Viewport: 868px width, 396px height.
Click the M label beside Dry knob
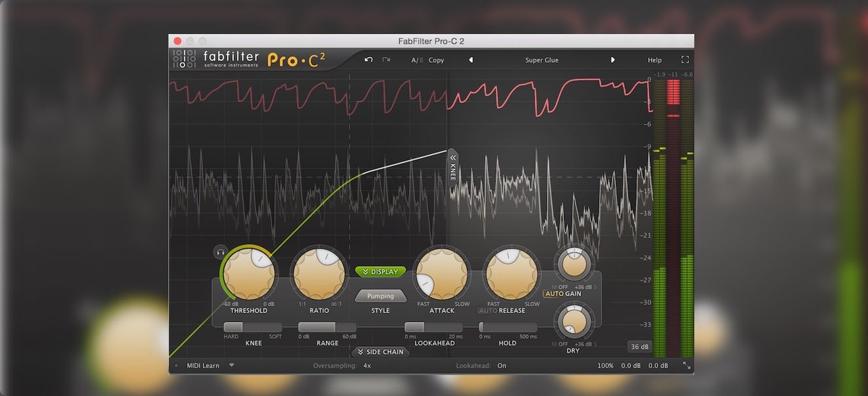pyautogui.click(x=554, y=344)
